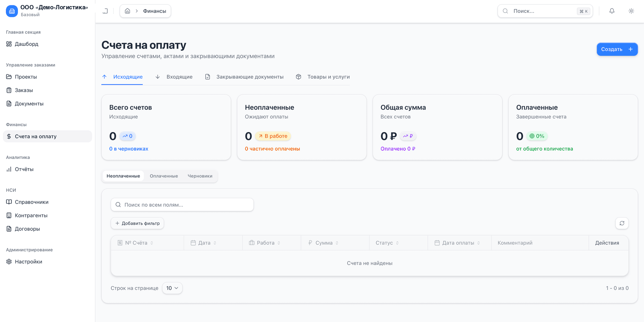Click the Товары и услуги box icon

point(298,77)
